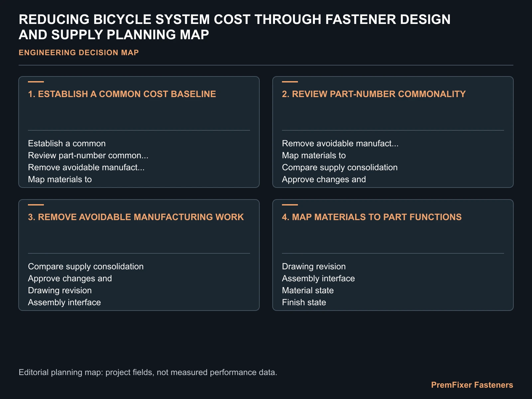Select the "Finish state" row

click(304, 302)
